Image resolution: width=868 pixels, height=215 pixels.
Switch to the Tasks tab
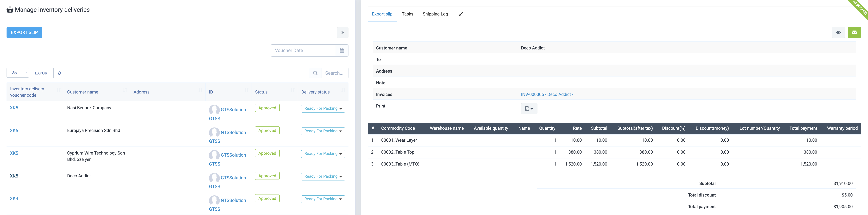click(x=407, y=14)
